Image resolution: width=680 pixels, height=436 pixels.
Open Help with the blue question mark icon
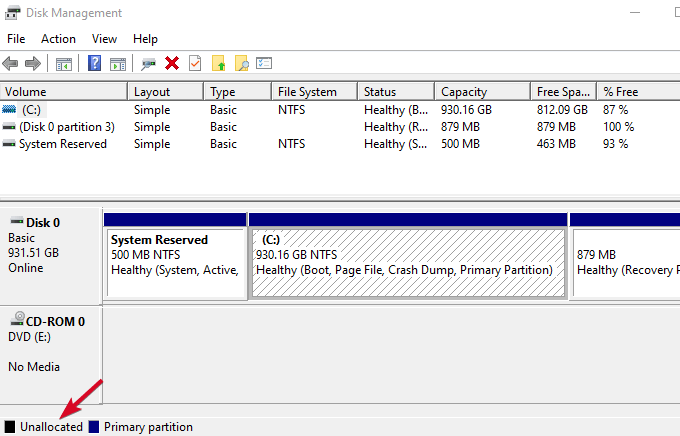(x=94, y=63)
